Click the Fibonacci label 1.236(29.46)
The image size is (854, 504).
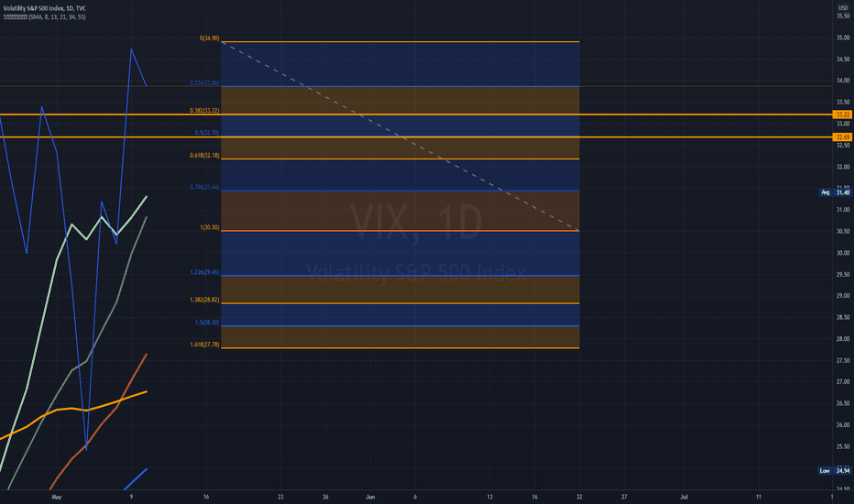(x=204, y=272)
